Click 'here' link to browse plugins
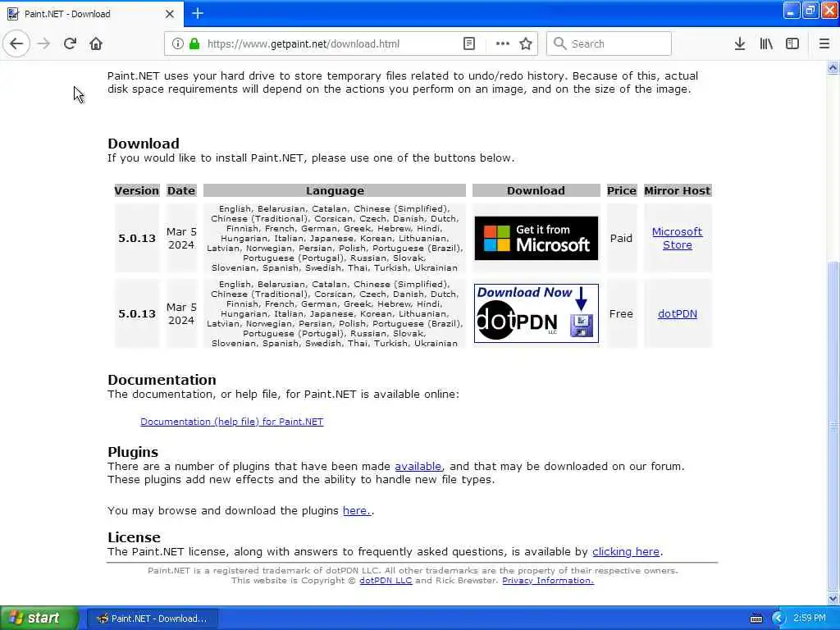The width and height of the screenshot is (840, 630). pos(357,510)
